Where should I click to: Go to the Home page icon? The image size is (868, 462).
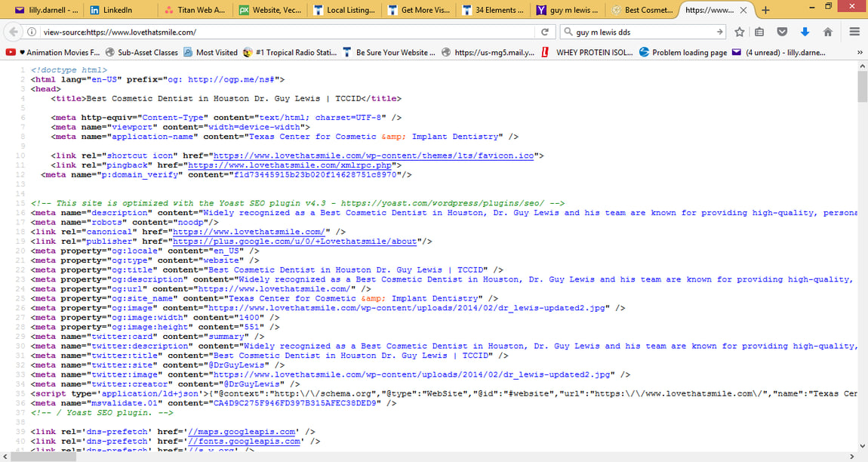827,32
